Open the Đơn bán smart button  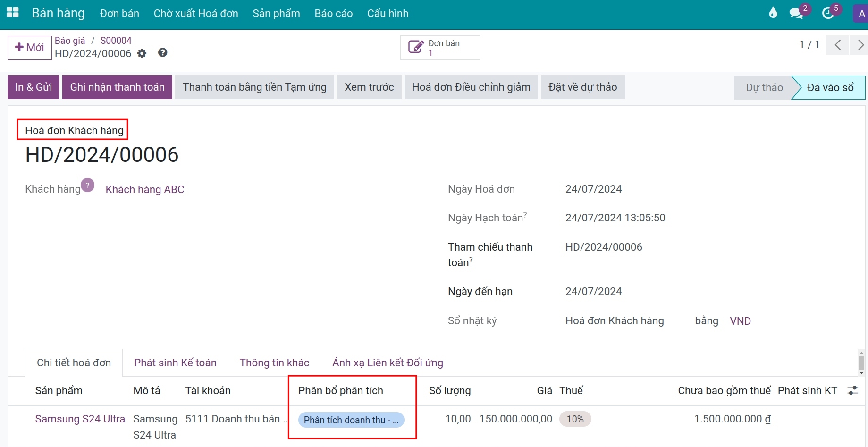click(x=440, y=48)
